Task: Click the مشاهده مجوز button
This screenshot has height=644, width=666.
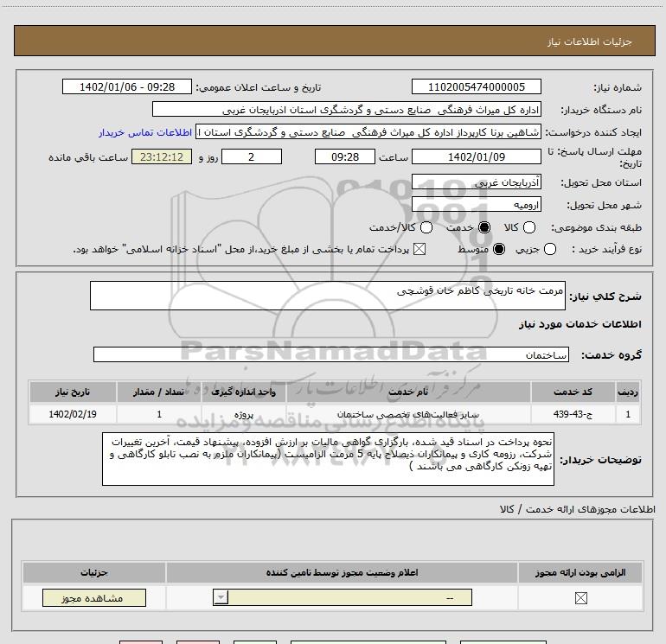Action: pyautogui.click(x=94, y=597)
